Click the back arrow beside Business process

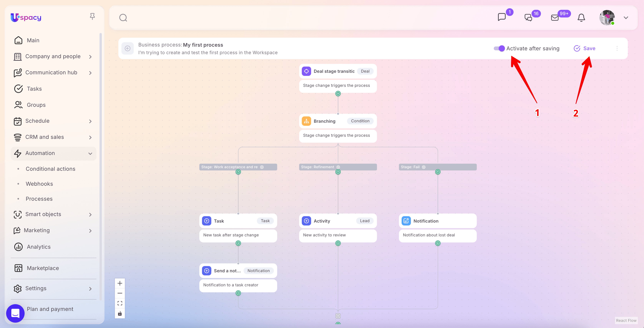pos(128,48)
